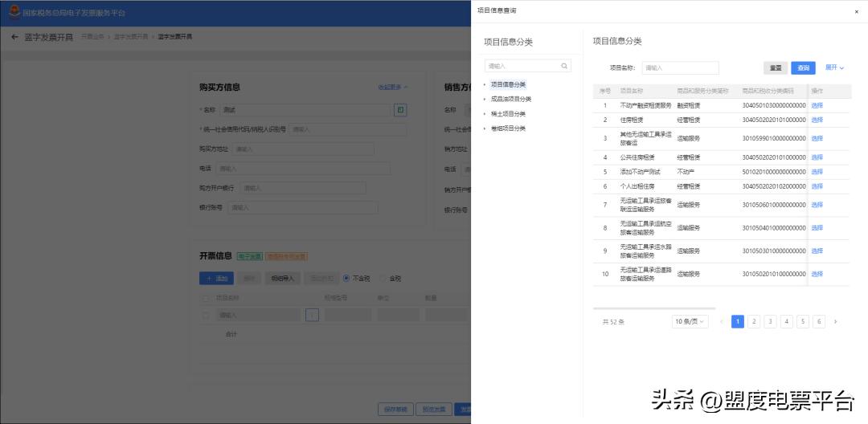Screen dimensions: 868x424
Task: Click the ellipsis button beside item name field
Action: (x=312, y=315)
